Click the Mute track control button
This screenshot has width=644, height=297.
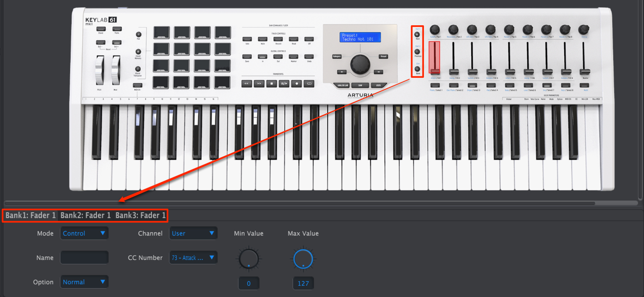coord(263,39)
